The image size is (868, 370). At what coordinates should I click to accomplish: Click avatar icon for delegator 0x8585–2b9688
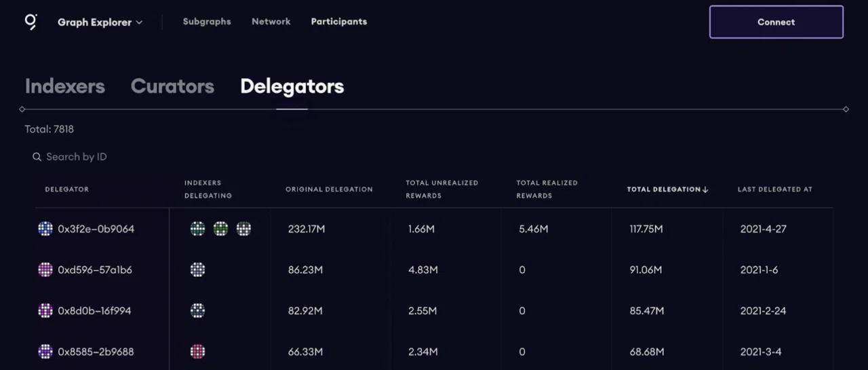pos(45,352)
